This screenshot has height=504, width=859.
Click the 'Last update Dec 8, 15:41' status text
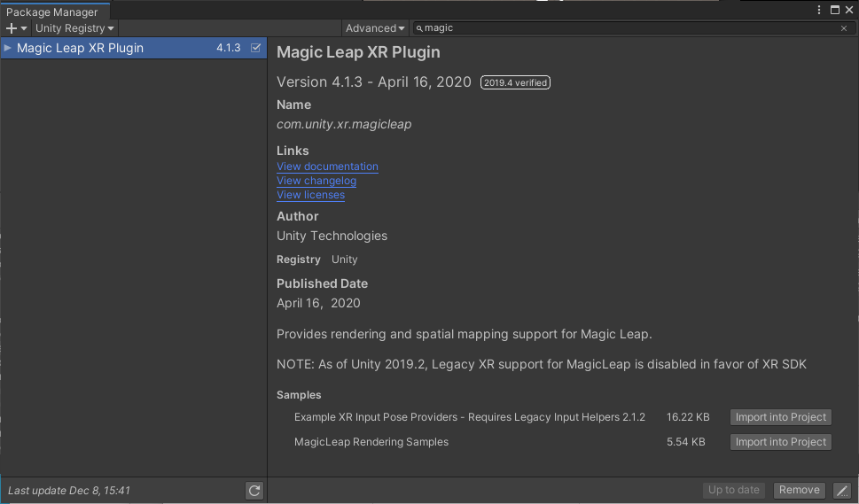[69, 491]
